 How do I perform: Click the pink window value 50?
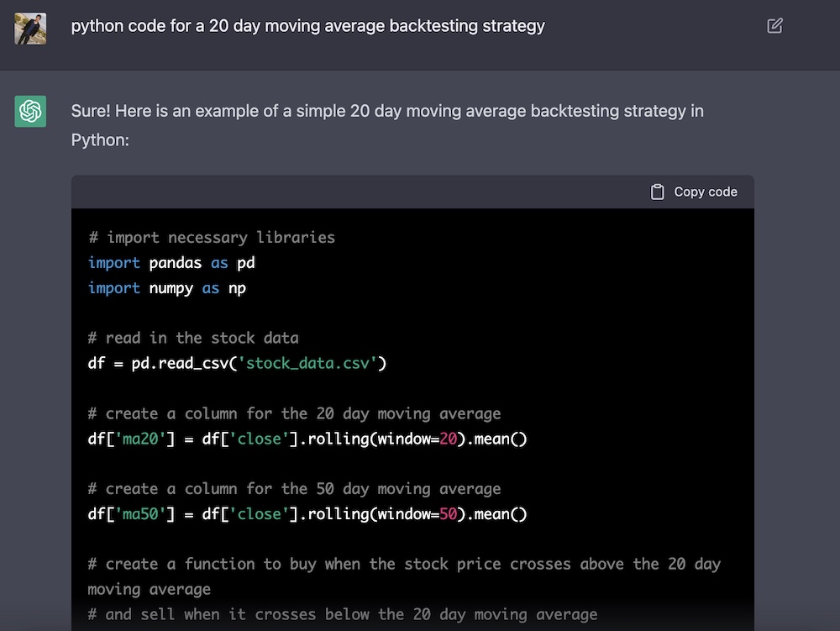coord(447,513)
